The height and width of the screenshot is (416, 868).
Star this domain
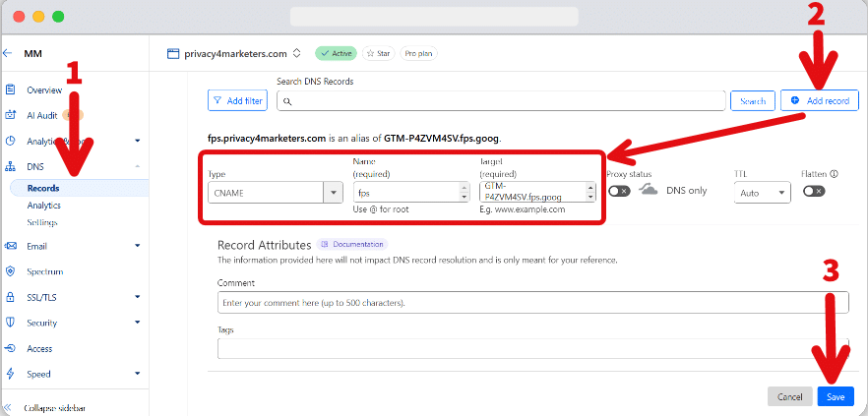click(x=379, y=54)
